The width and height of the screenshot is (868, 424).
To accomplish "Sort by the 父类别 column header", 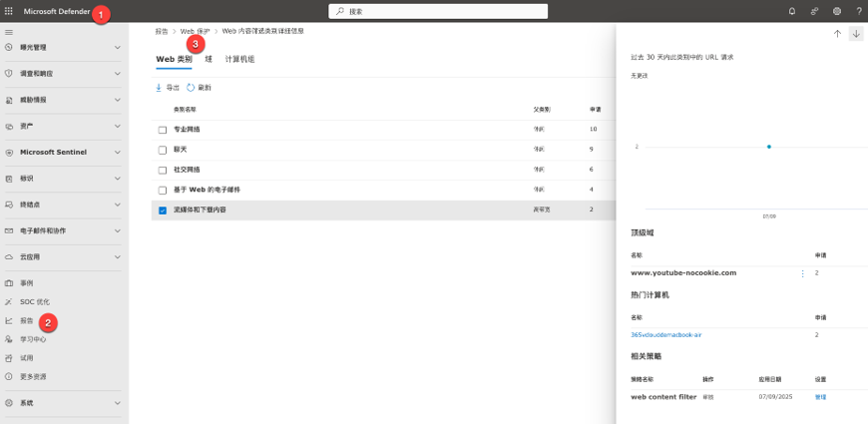I will click(x=542, y=110).
